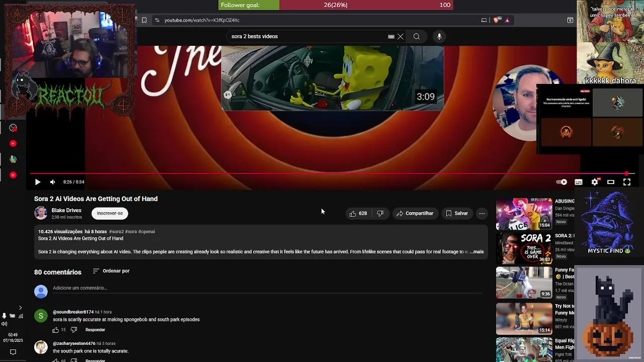Mute the video with the speaker icon
This screenshot has width=644, height=362.
point(52,182)
